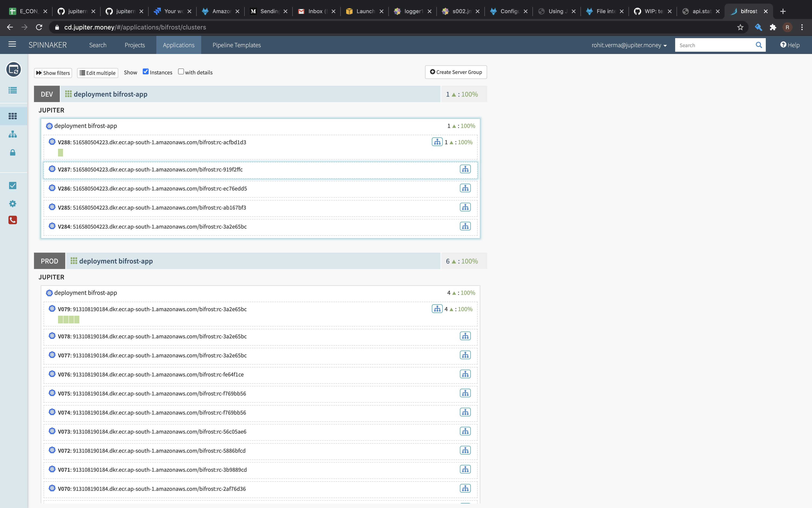The width and height of the screenshot is (812, 508).
Task: Open Pipeline Templates nav item
Action: click(237, 45)
